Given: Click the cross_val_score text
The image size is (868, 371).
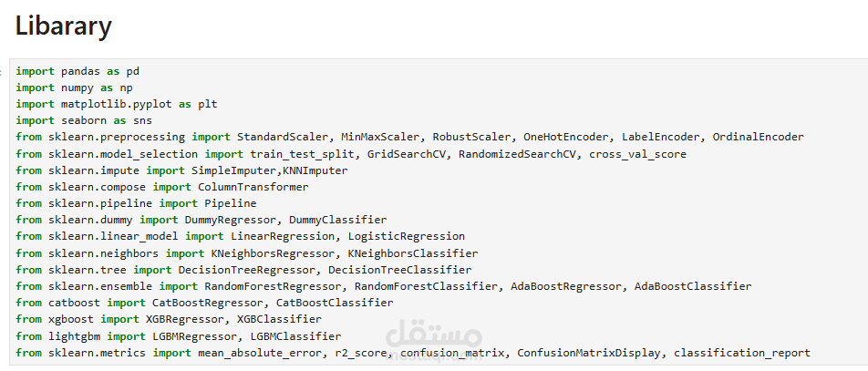Looking at the screenshot, I should click(x=637, y=154).
